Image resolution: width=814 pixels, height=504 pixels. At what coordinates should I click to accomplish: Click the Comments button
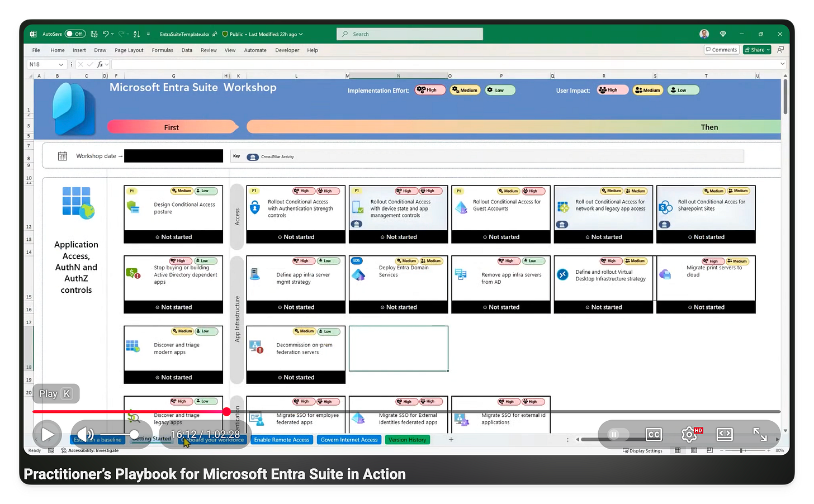(722, 50)
